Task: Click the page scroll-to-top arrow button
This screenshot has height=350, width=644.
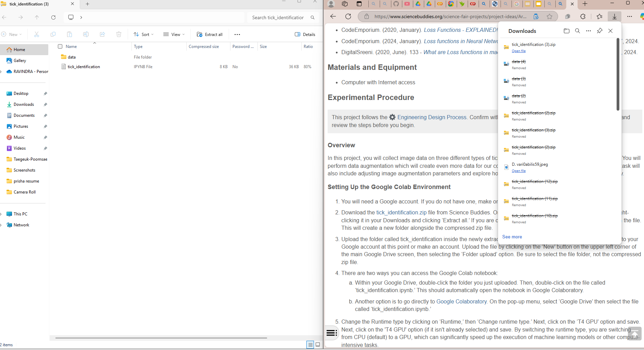Action: (x=634, y=334)
